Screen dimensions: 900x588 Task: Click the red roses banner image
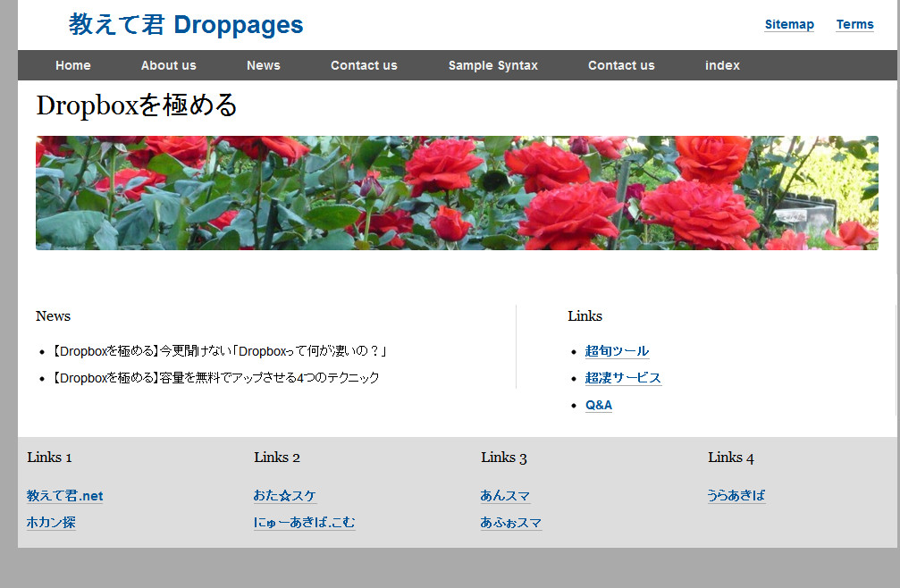click(457, 193)
